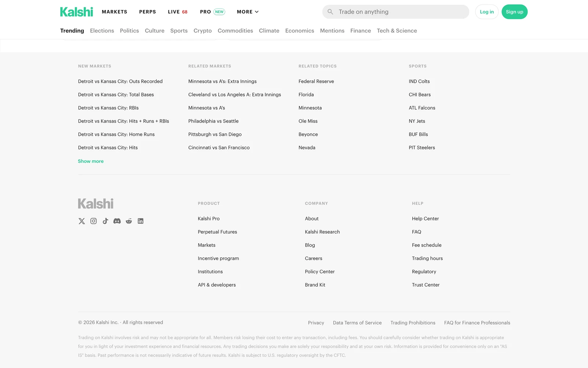Image resolution: width=588 pixels, height=368 pixels.
Task: Open Kalshi's TikTok icon in footer
Action: pos(105,221)
